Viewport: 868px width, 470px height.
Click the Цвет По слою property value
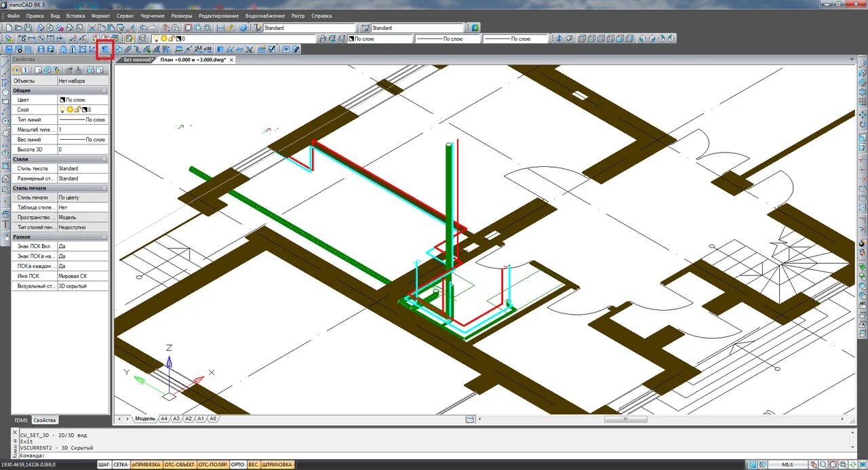point(82,100)
